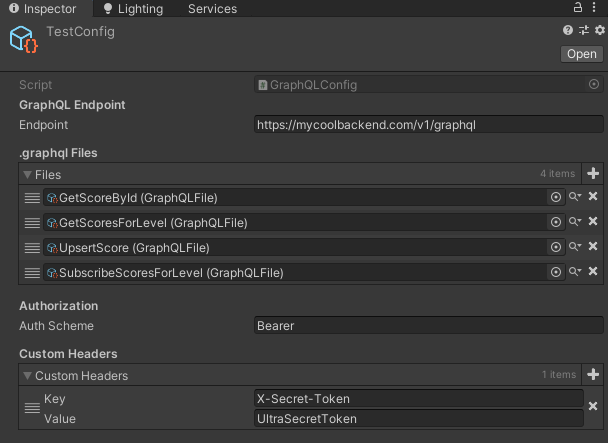Collapse the Files list foldout
This screenshot has height=443, width=608.
click(x=28, y=175)
